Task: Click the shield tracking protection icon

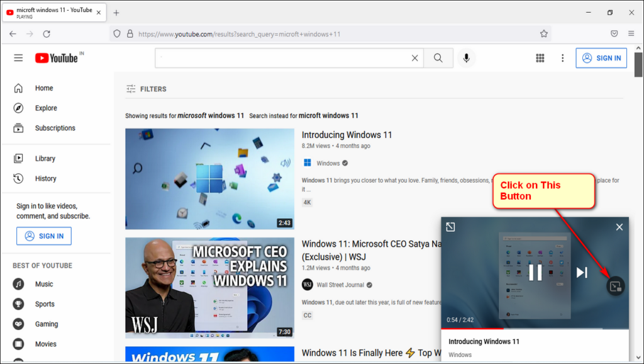Action: click(117, 34)
